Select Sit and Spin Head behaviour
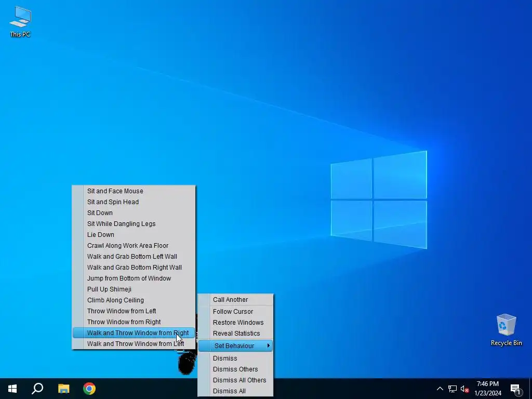Viewport: 532px width, 399px height. pyautogui.click(x=134, y=202)
